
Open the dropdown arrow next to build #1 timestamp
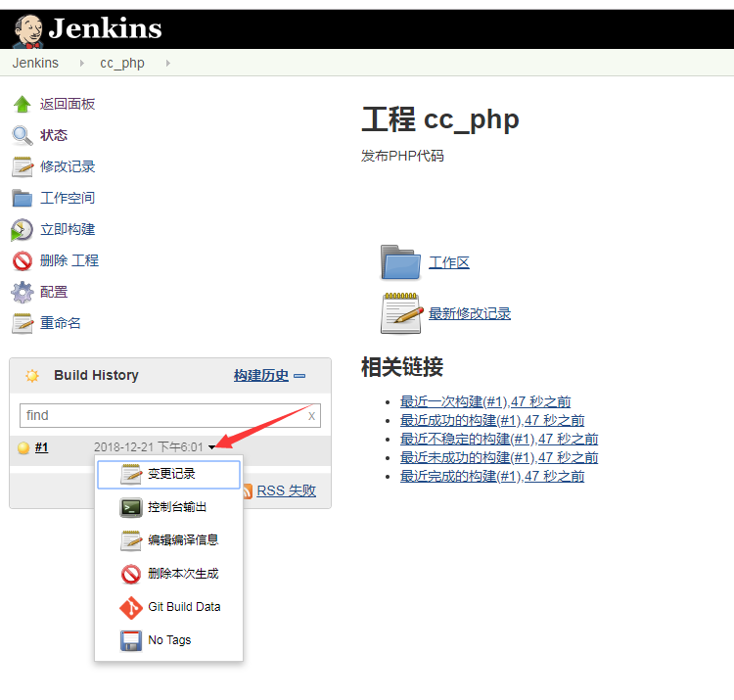pos(211,447)
